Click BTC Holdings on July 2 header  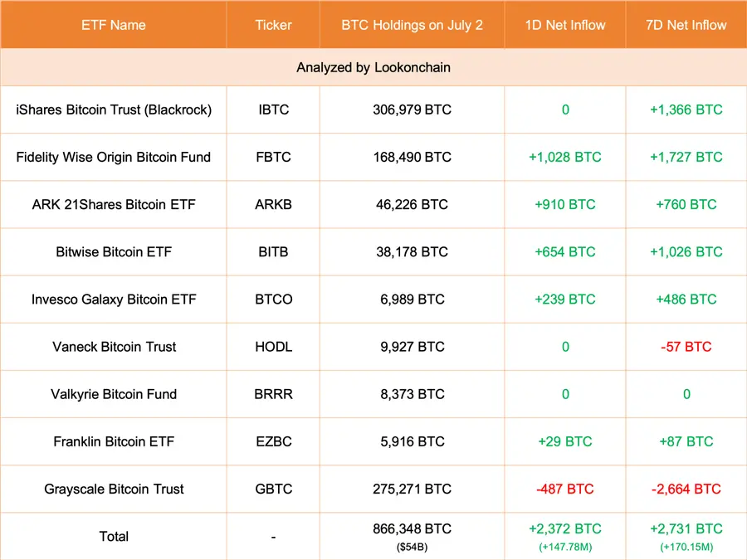[x=412, y=25]
